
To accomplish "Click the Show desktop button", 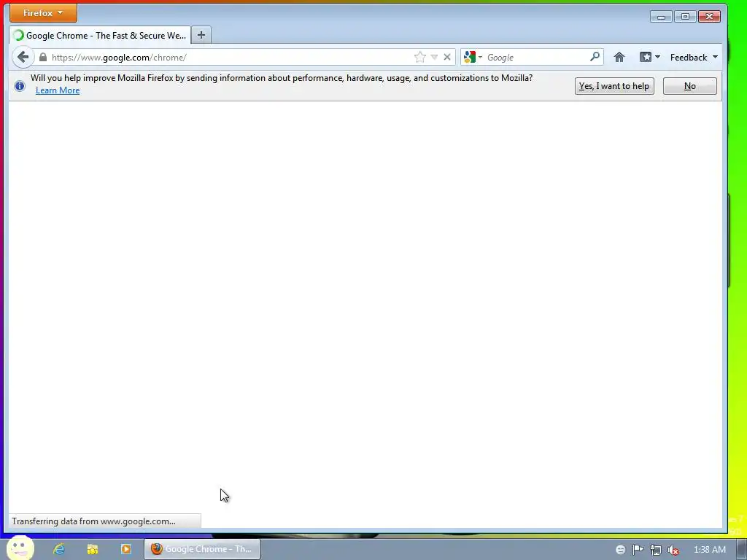I will pyautogui.click(x=742, y=549).
